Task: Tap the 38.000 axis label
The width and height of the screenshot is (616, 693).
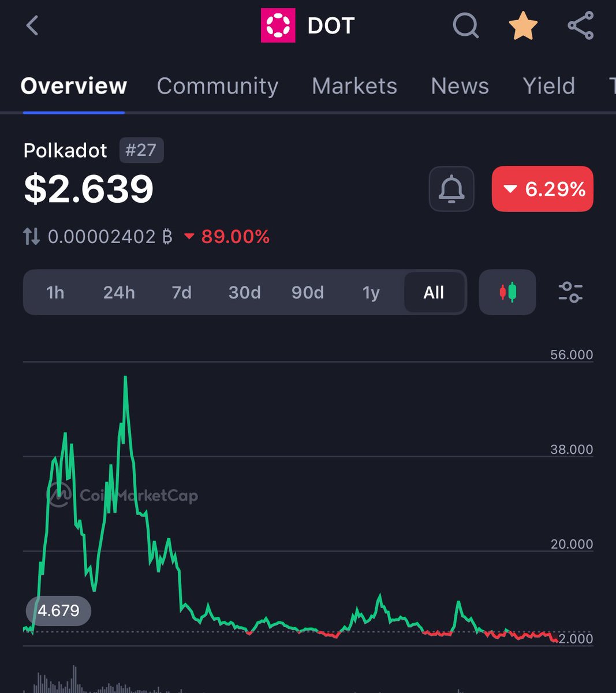Action: coord(572,449)
